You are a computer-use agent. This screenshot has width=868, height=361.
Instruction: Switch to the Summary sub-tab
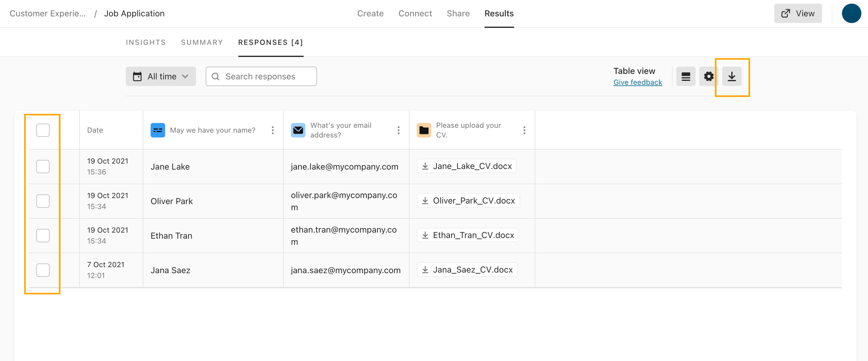click(x=202, y=43)
